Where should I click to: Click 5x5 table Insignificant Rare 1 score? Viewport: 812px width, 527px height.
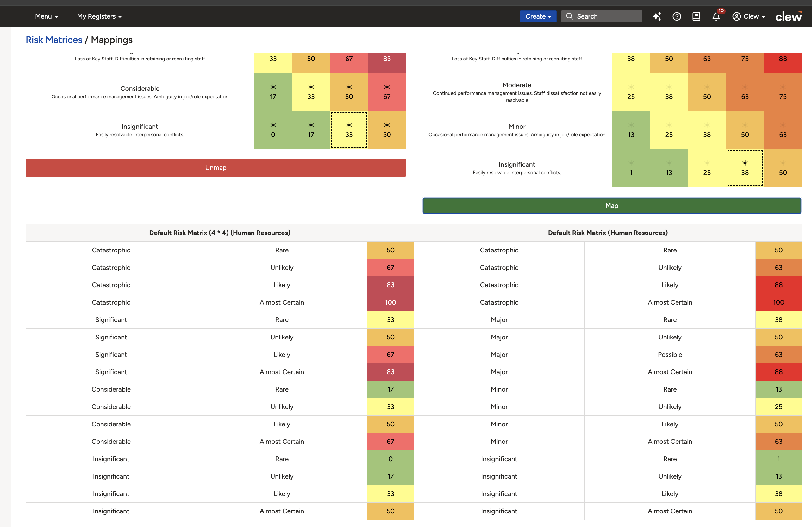778,459
